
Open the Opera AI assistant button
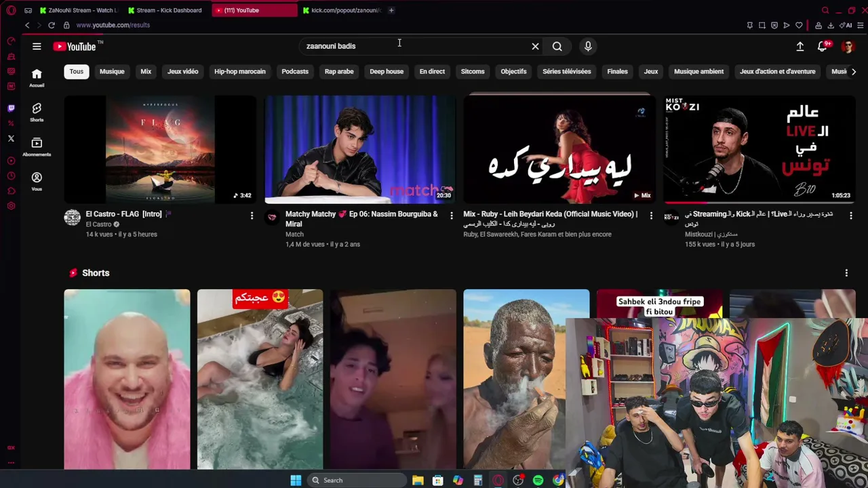[846, 26]
